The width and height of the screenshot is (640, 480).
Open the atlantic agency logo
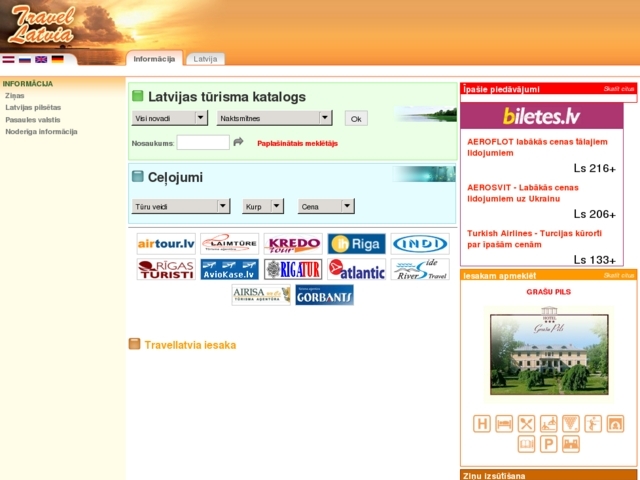[x=356, y=269]
